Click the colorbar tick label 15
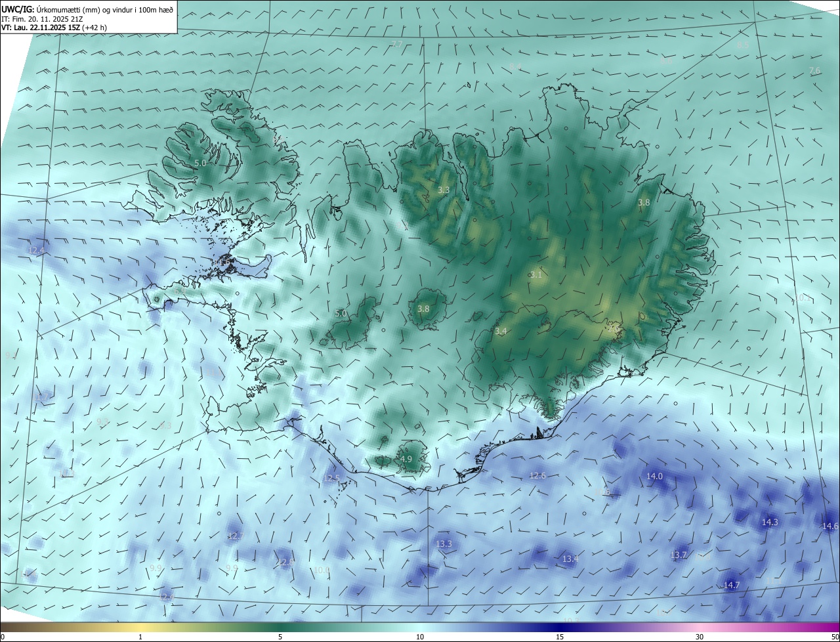840x642 pixels. pyautogui.click(x=560, y=637)
